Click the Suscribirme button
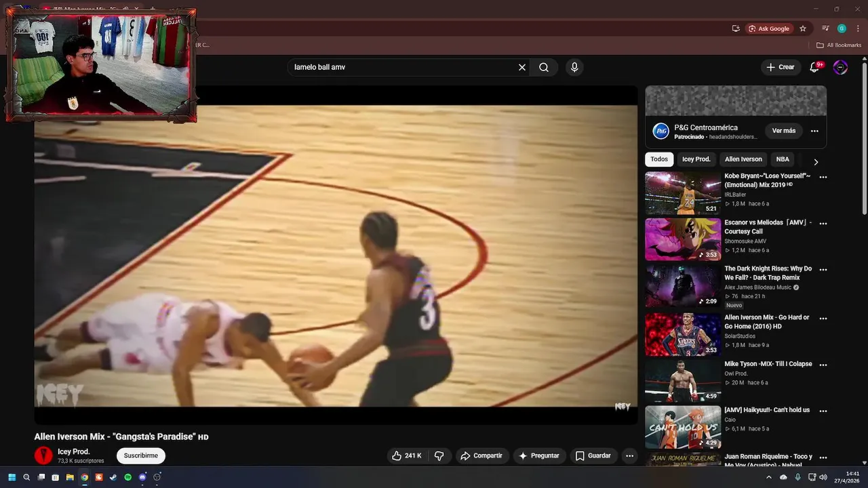The image size is (868, 488). point(141,455)
